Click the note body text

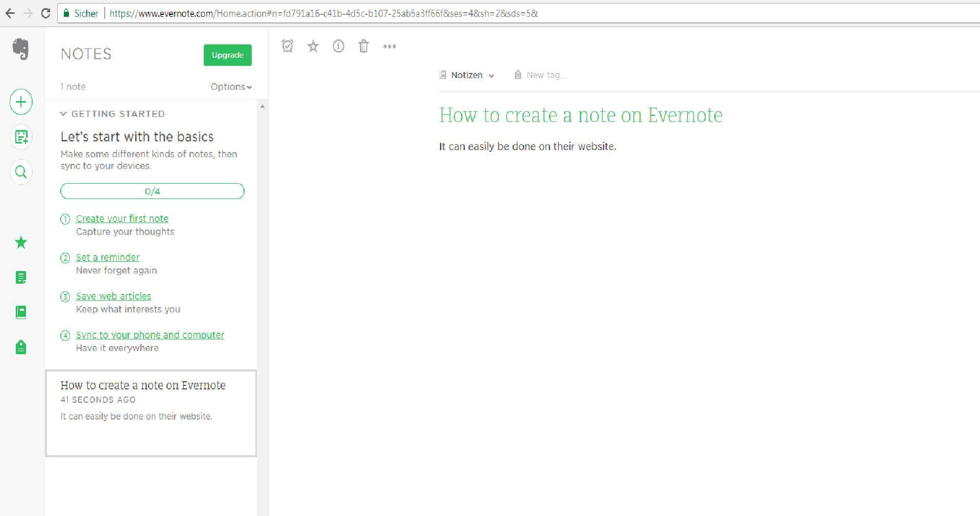coord(528,146)
